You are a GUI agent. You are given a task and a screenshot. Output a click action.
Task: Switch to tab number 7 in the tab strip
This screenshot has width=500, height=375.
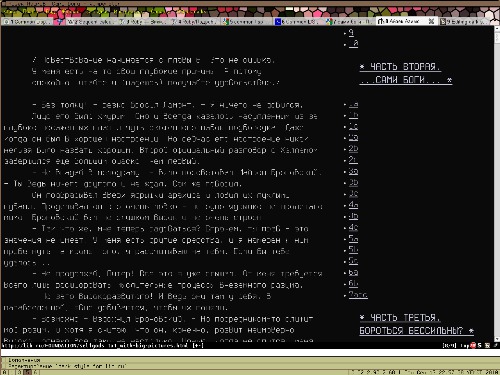pyautogui.click(x=349, y=22)
